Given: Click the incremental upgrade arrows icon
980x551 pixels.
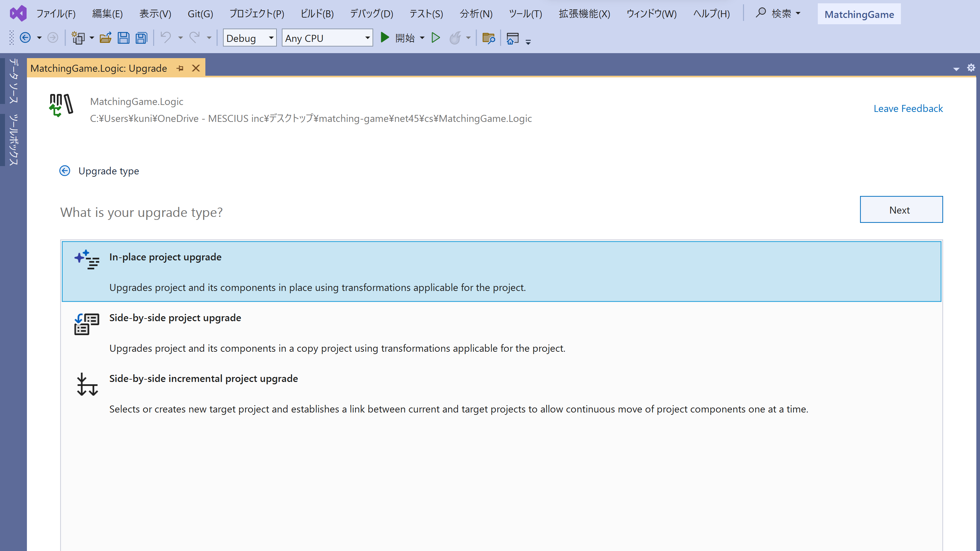Looking at the screenshot, I should [x=87, y=385].
